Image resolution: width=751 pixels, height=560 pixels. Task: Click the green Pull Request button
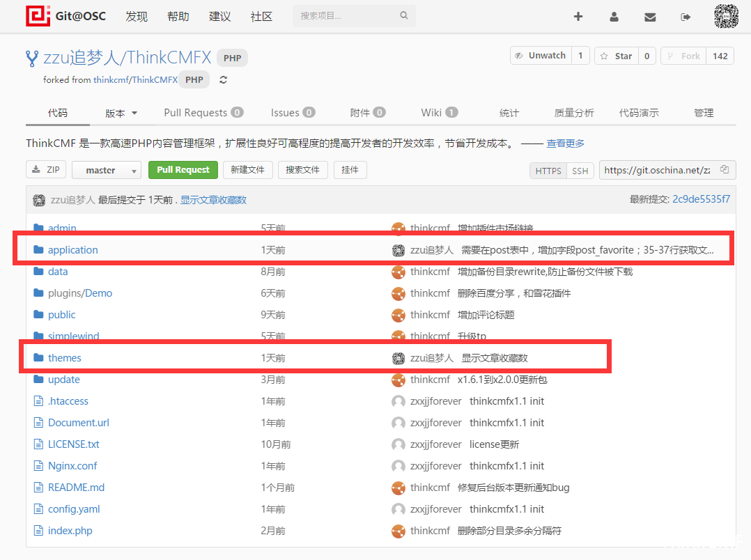tap(183, 169)
